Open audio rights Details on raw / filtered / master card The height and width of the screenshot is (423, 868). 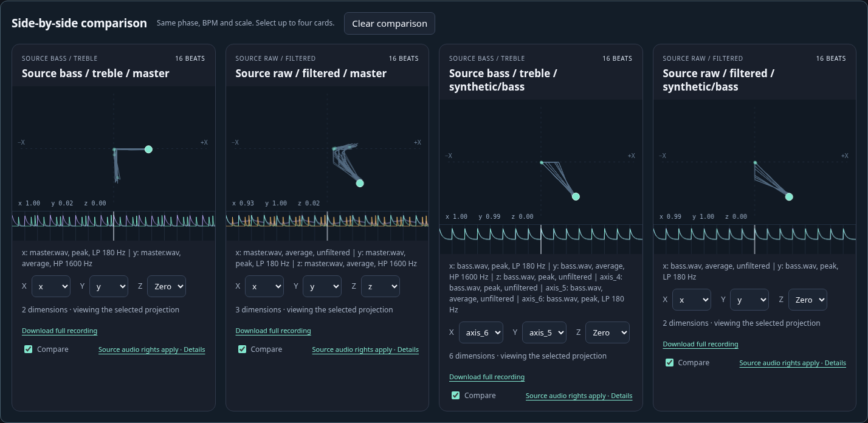click(x=365, y=350)
